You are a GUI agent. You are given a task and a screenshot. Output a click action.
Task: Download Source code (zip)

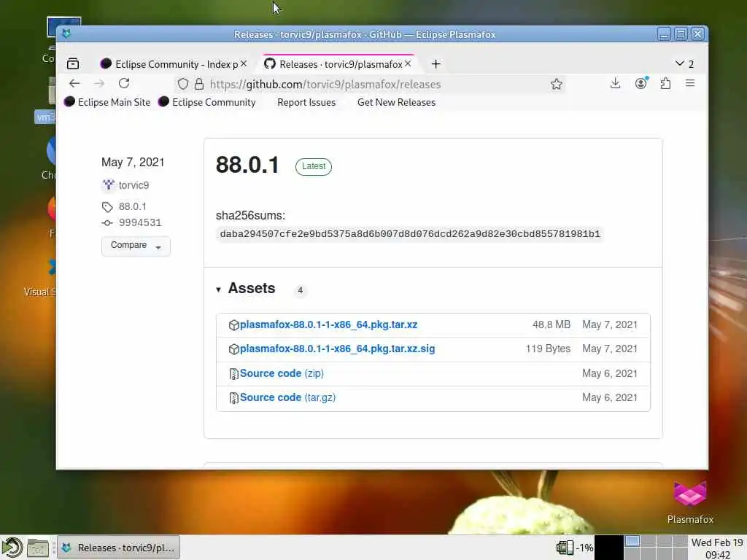282,373
